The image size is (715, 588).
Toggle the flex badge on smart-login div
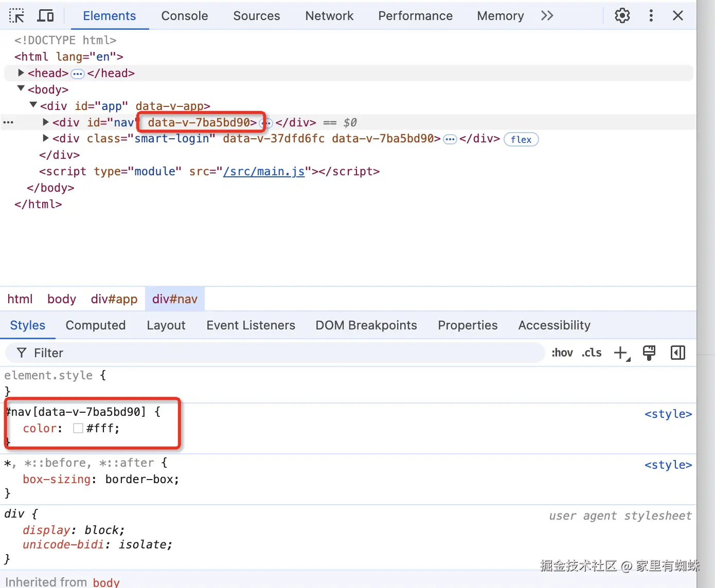521,139
